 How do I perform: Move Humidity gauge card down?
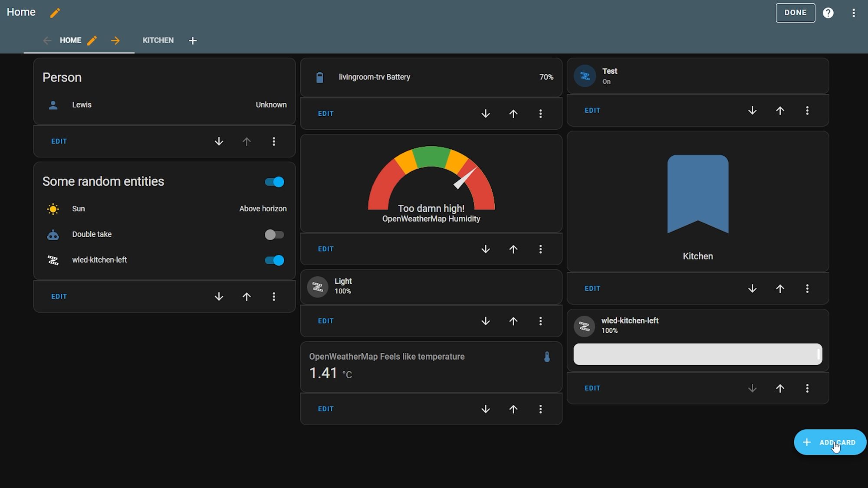pyautogui.click(x=486, y=249)
